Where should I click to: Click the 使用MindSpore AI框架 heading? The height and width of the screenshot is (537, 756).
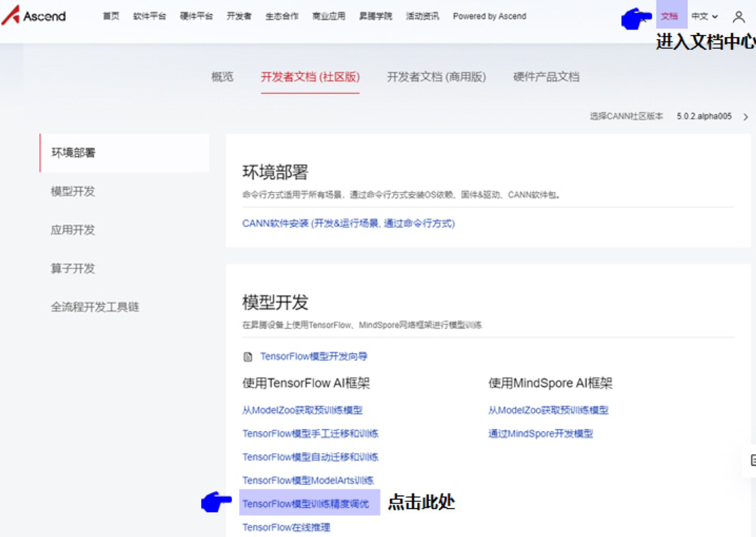point(550,383)
